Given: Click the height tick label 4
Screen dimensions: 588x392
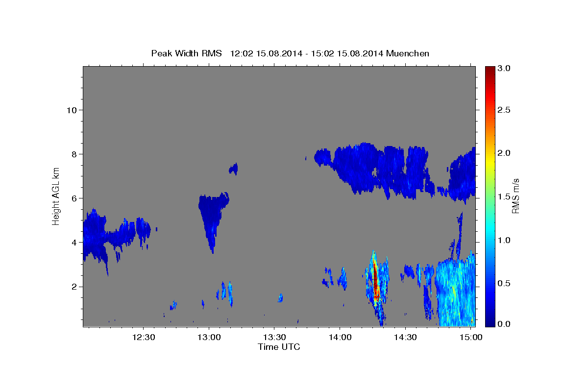Looking at the screenshot, I should [74, 242].
